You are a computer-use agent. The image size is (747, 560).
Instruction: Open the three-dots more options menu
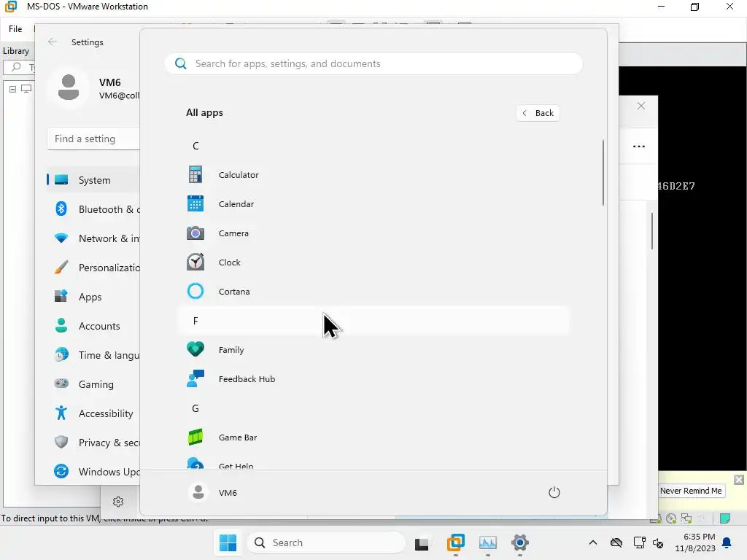point(639,146)
